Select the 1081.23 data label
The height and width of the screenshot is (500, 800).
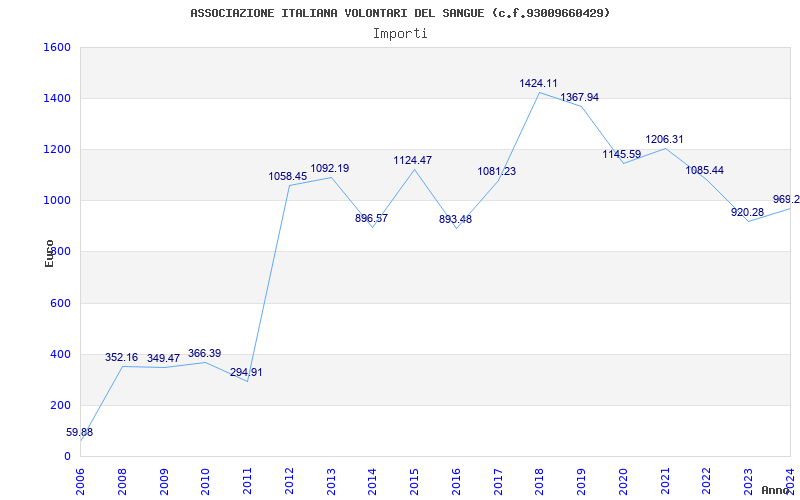click(x=496, y=171)
